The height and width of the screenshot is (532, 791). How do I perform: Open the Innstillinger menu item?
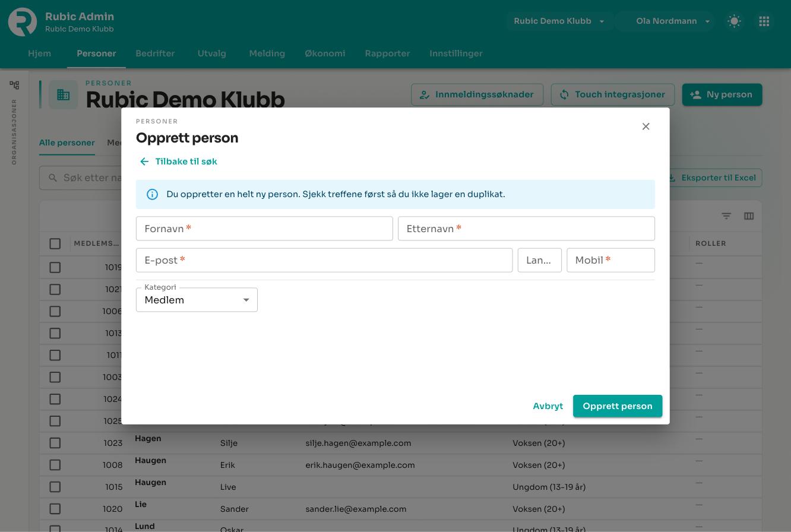tap(456, 53)
